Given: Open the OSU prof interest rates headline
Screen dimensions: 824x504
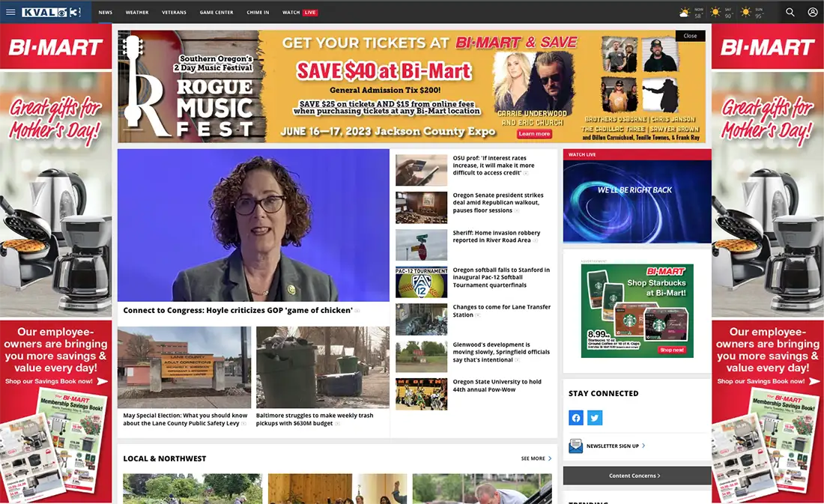Looking at the screenshot, I should (493, 165).
